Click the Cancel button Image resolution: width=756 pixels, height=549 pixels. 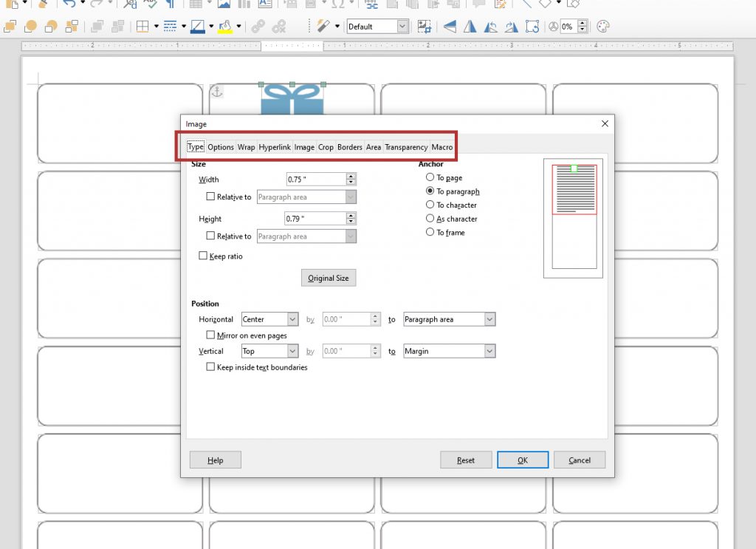580,460
